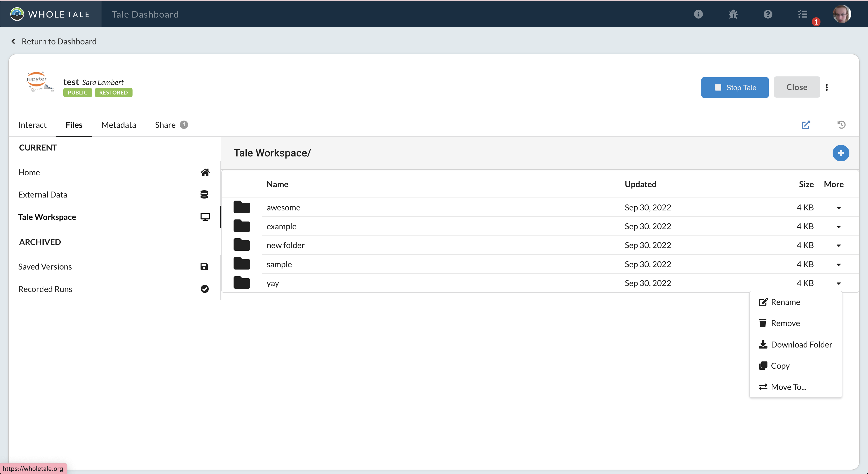Expand the example folder row dropdown
This screenshot has width=868, height=474.
click(x=839, y=227)
